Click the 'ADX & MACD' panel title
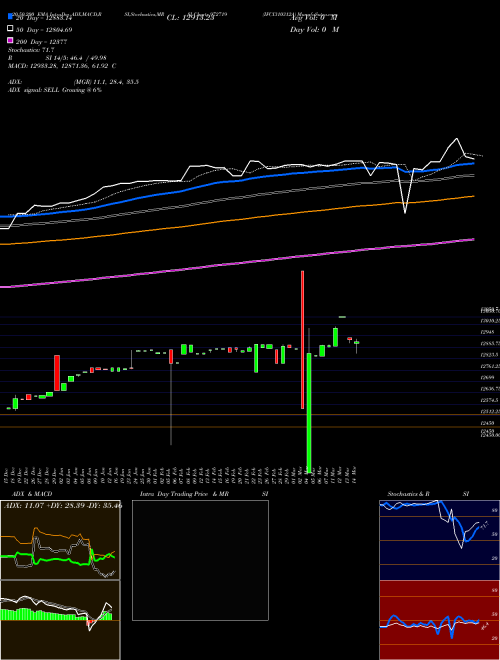Screen dimensions: 500x660 pos(32,494)
